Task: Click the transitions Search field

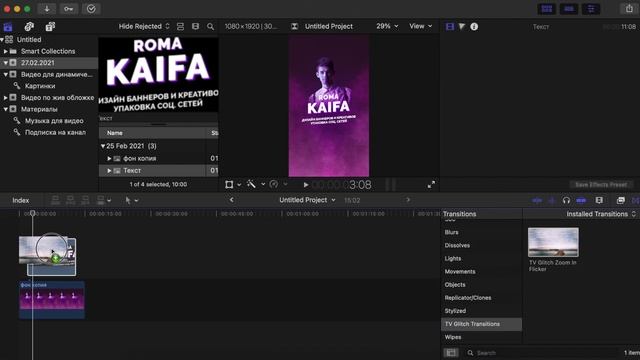Action: [543, 353]
